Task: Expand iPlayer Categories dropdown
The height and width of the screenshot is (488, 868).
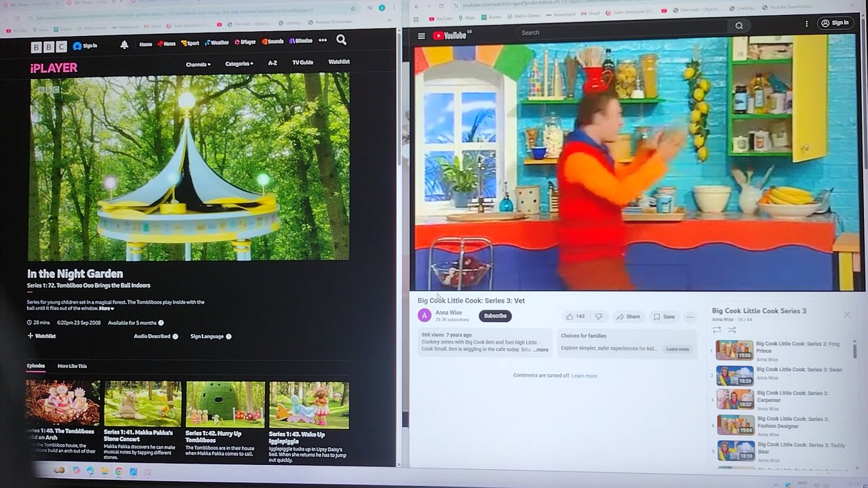Action: point(239,64)
